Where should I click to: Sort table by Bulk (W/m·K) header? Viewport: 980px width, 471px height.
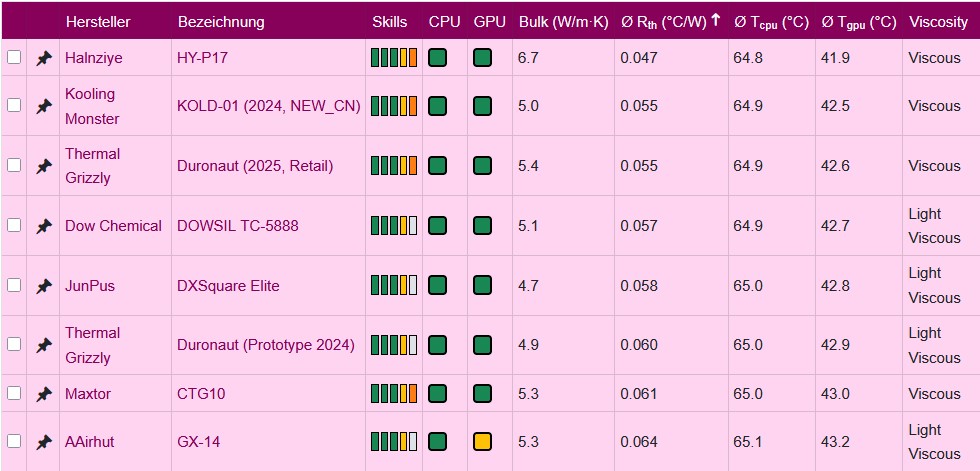563,21
